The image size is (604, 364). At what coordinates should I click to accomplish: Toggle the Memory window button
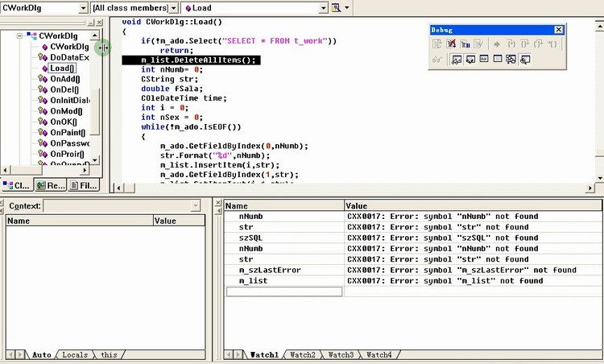point(498,60)
